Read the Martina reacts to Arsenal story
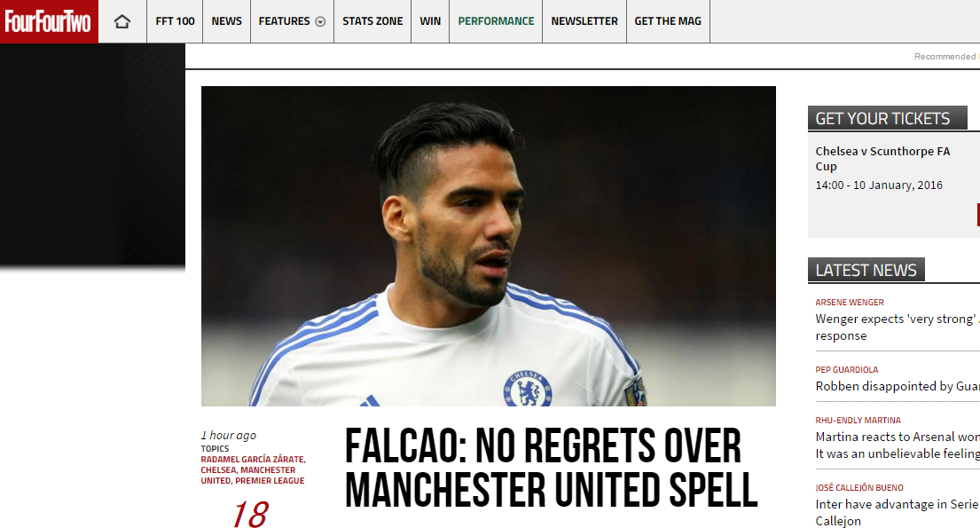Viewport: 980px width, 528px height. point(897,445)
